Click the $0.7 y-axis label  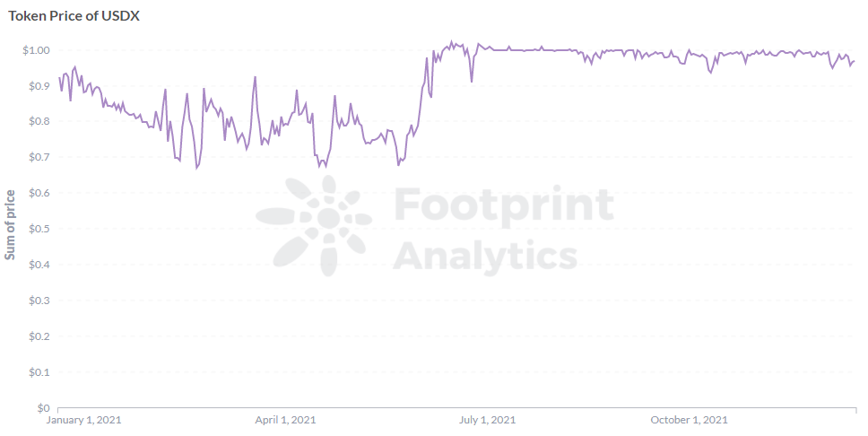(39, 157)
